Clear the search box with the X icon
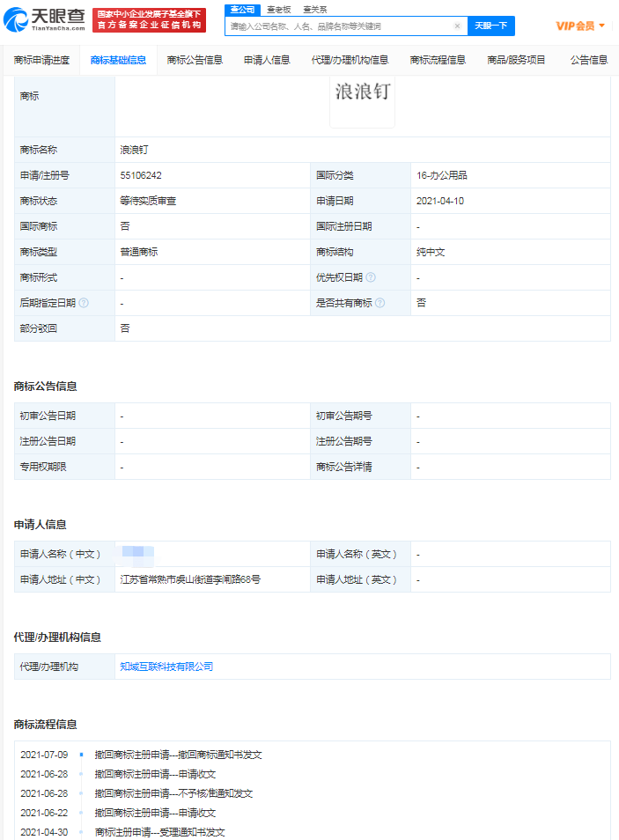 457,26
